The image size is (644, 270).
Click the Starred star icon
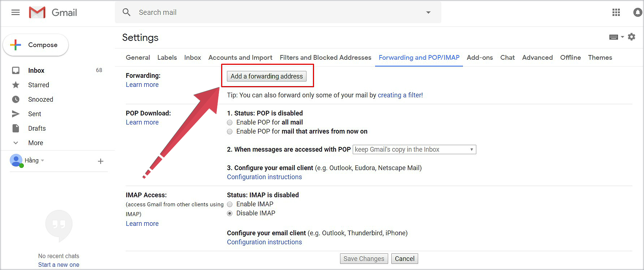click(x=16, y=85)
